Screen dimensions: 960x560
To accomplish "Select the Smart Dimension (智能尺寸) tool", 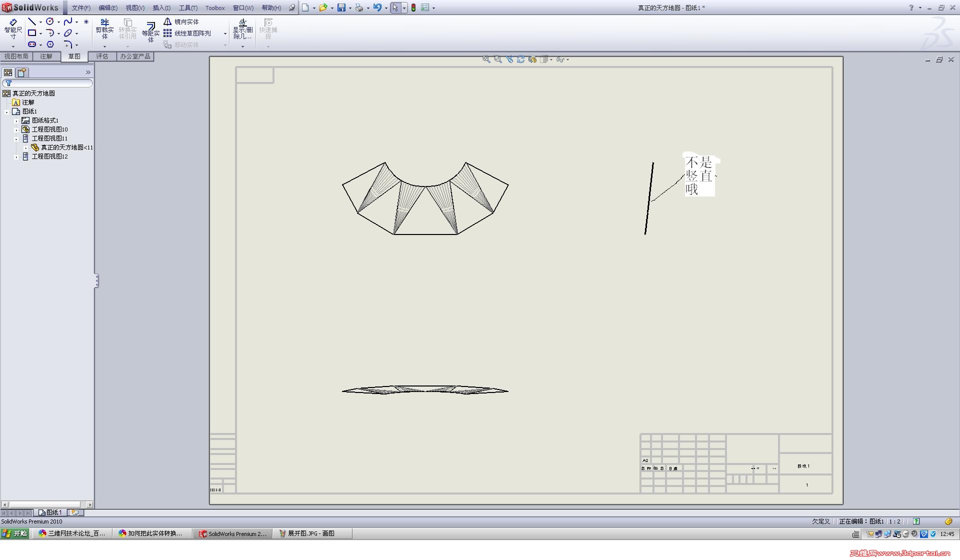I will [13, 28].
